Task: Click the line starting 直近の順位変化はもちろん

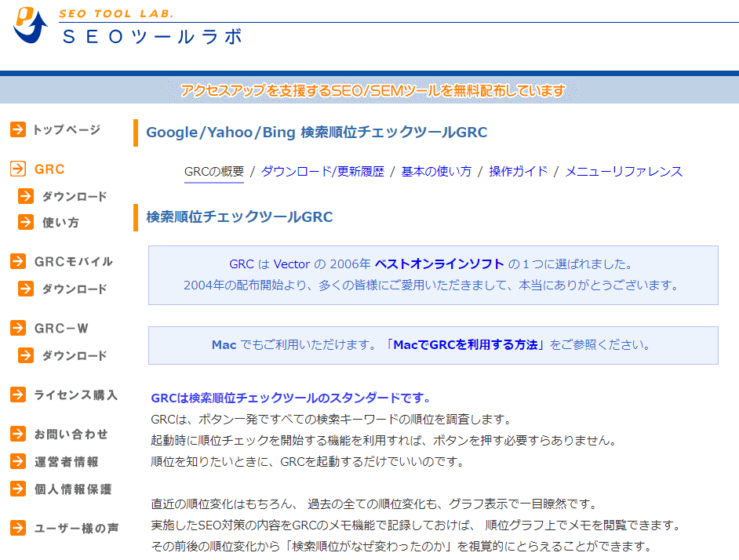Action: [373, 504]
